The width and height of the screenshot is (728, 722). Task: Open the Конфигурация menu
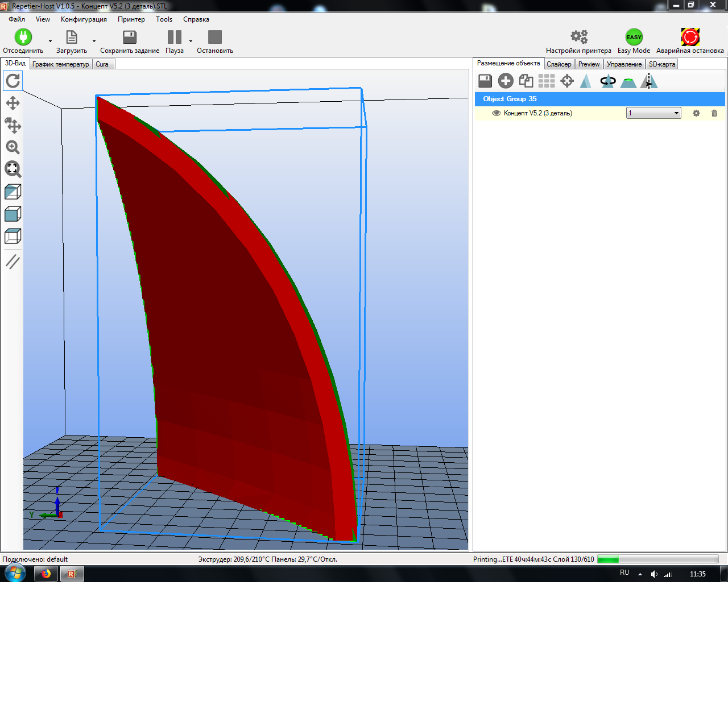[83, 19]
